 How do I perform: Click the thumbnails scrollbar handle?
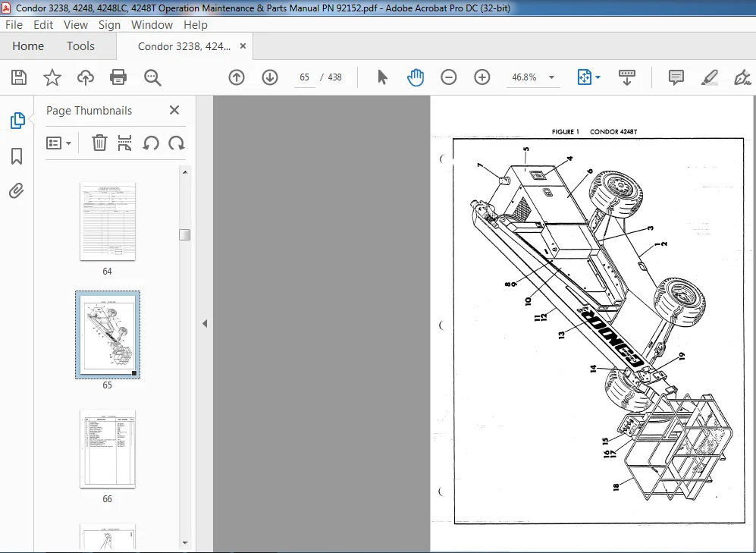point(185,235)
